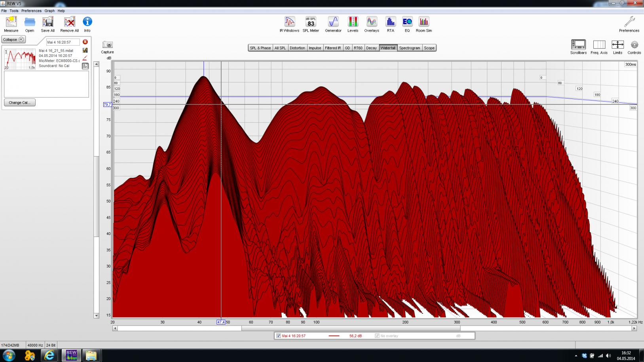This screenshot has height=362, width=644.
Task: Open the measurement notes icon
Action: [x=85, y=66]
